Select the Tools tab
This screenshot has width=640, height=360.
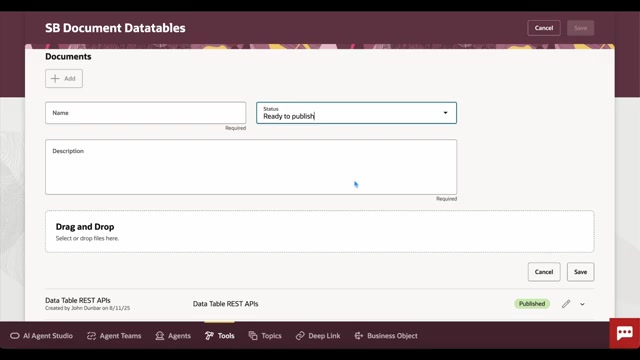(220, 336)
